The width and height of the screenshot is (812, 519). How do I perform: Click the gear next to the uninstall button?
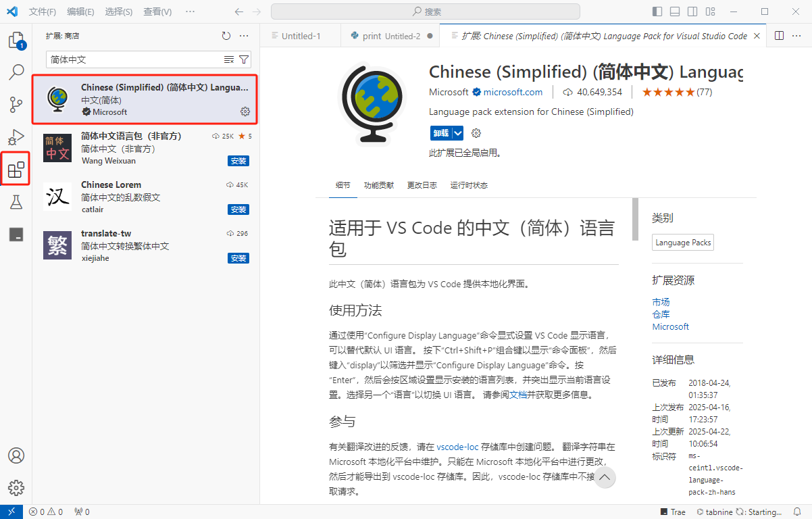pyautogui.click(x=476, y=132)
